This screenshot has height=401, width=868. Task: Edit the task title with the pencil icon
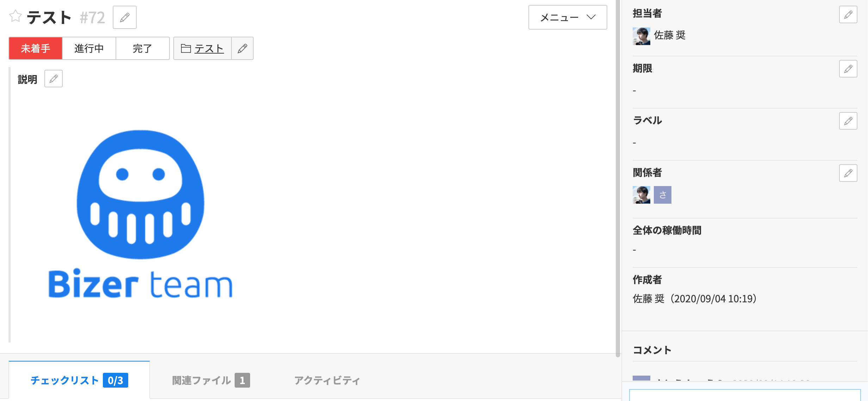pos(124,17)
